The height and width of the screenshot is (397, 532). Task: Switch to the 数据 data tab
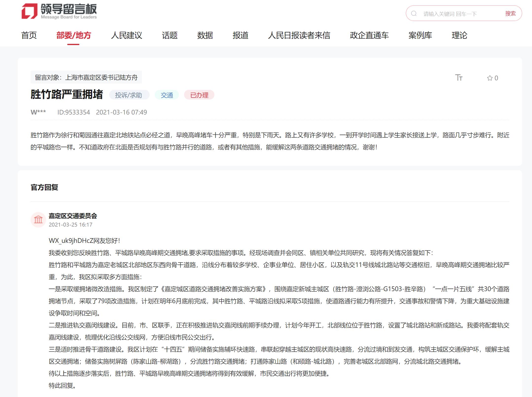(x=205, y=35)
